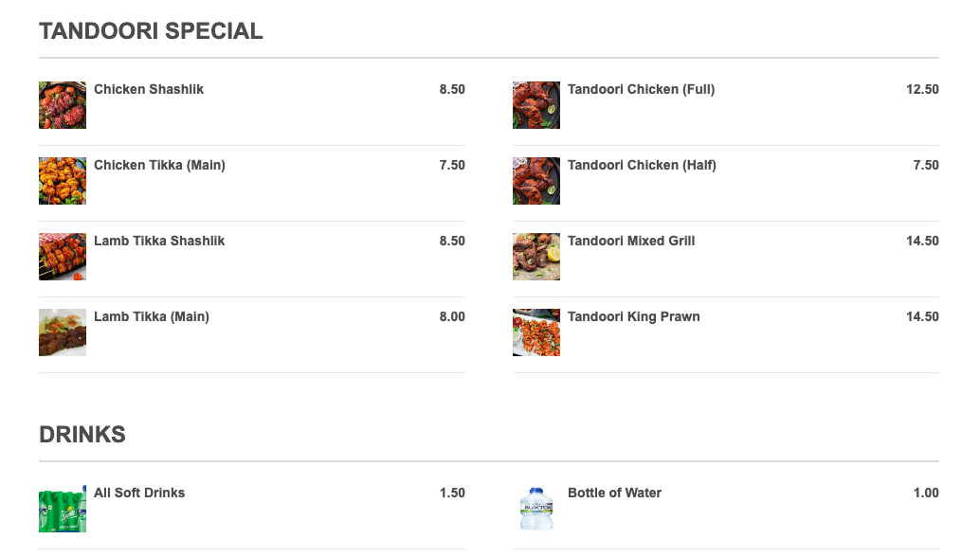Open the Tandoori Chicken (Full) photo
Screen dimensions: 980x557
tap(536, 105)
